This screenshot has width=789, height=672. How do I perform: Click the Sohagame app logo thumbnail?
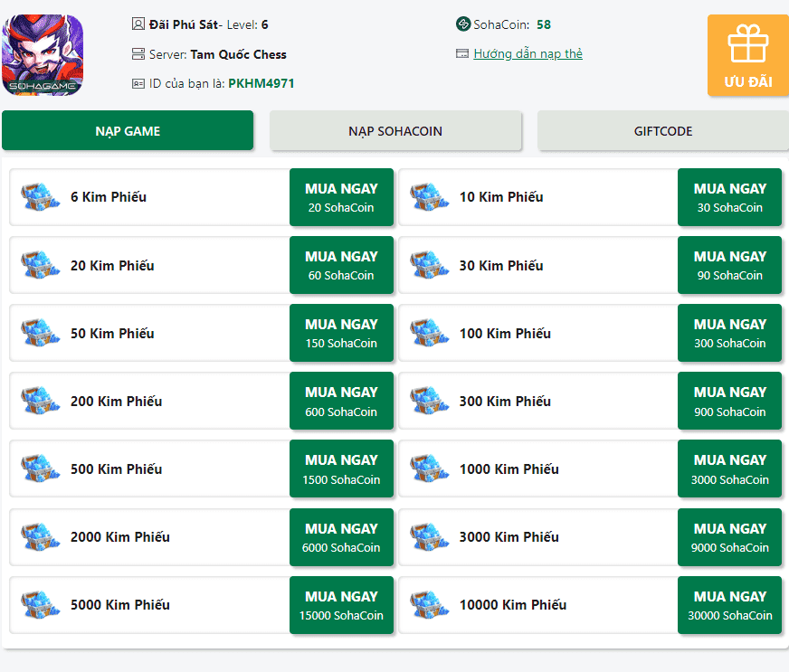click(43, 55)
